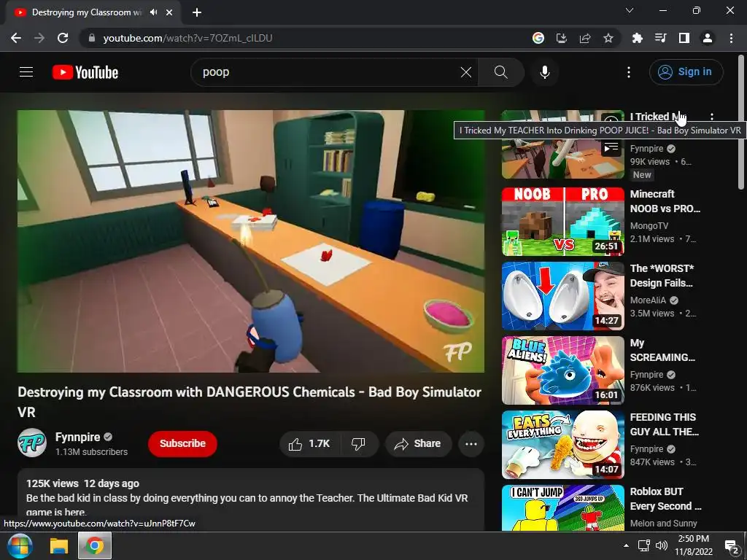Open the notification center icon
The image size is (747, 560).
coord(730,545)
